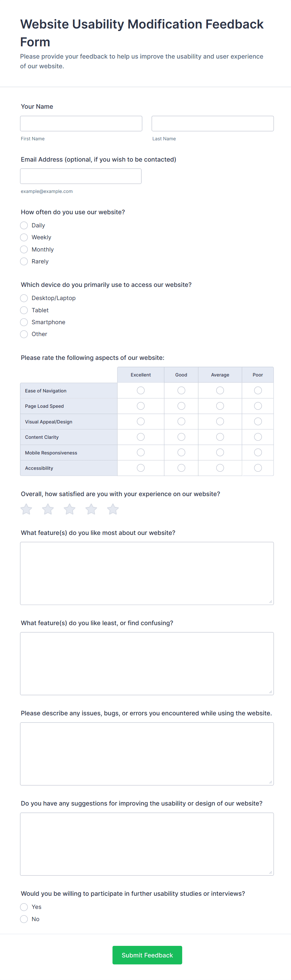Viewport: 291px width, 980px height.
Task: Choose the Rarely usage option
Action: 24,261
